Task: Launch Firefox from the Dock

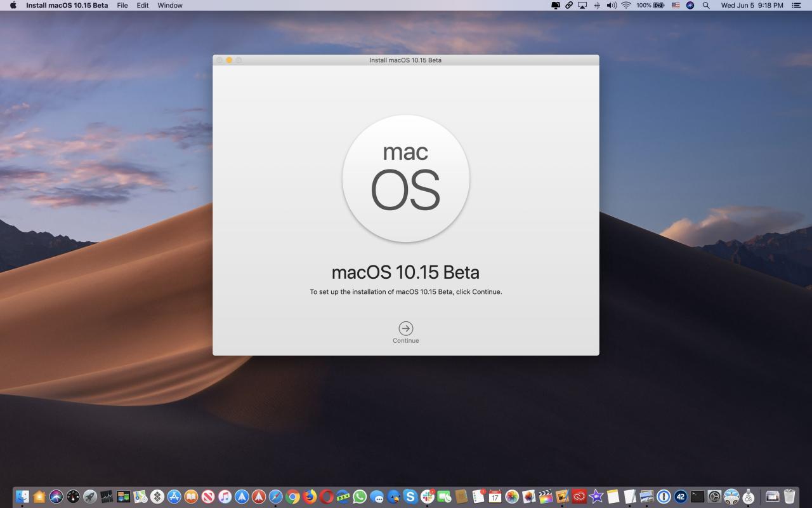Action: 310,497
